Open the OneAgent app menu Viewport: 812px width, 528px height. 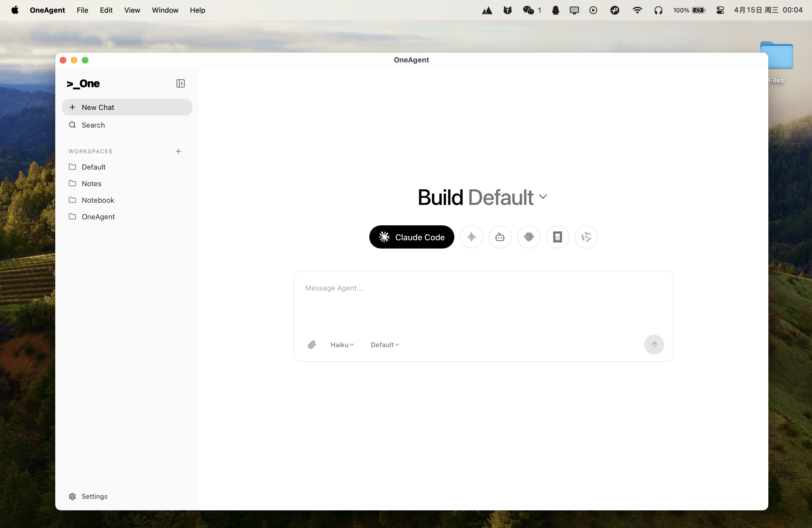click(47, 10)
